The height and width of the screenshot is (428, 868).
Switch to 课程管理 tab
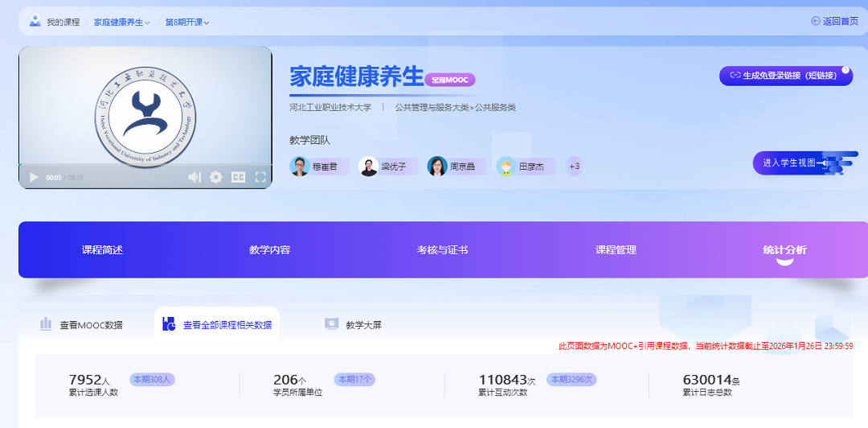(616, 250)
